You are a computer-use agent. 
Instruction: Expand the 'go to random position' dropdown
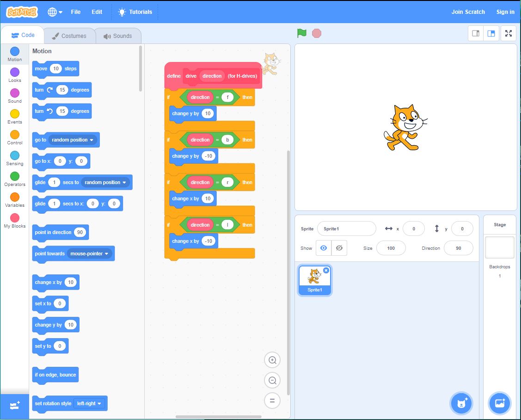point(92,140)
